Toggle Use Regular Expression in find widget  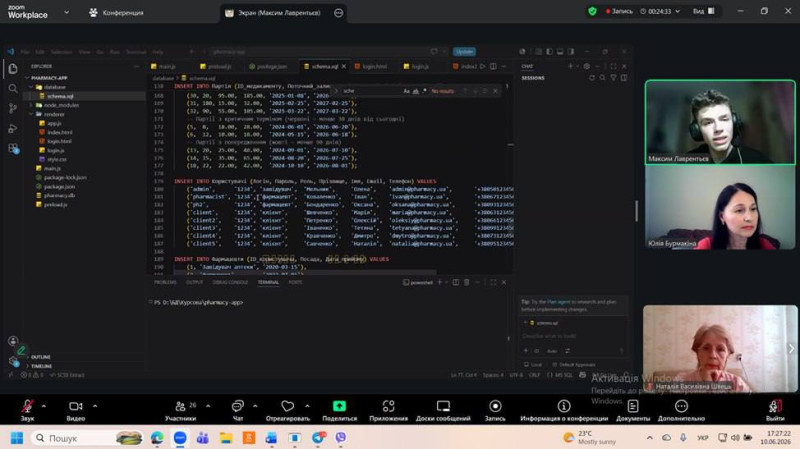(424, 91)
